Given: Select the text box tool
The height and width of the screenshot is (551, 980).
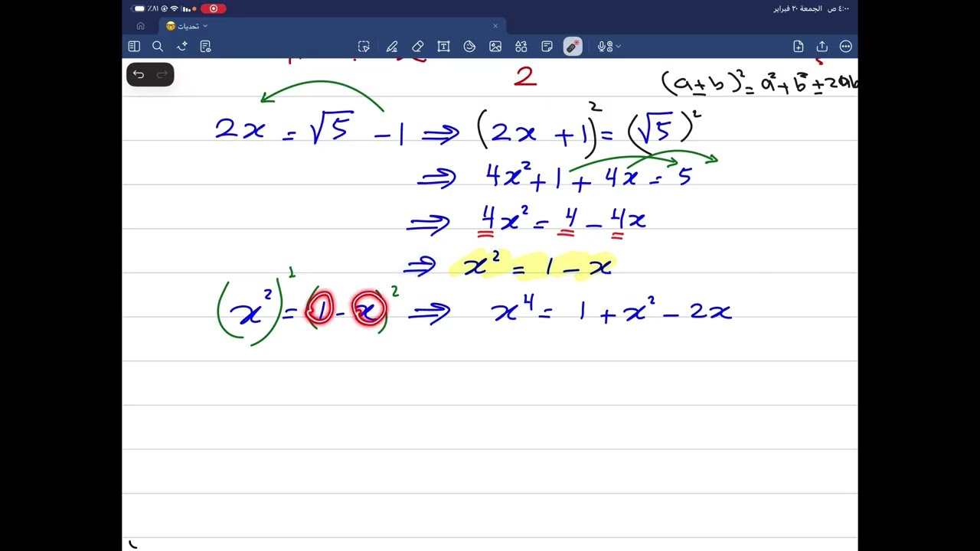Looking at the screenshot, I should [443, 47].
